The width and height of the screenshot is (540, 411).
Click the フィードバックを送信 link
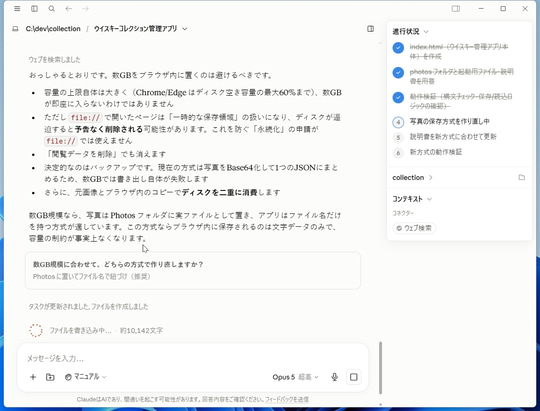point(287,399)
